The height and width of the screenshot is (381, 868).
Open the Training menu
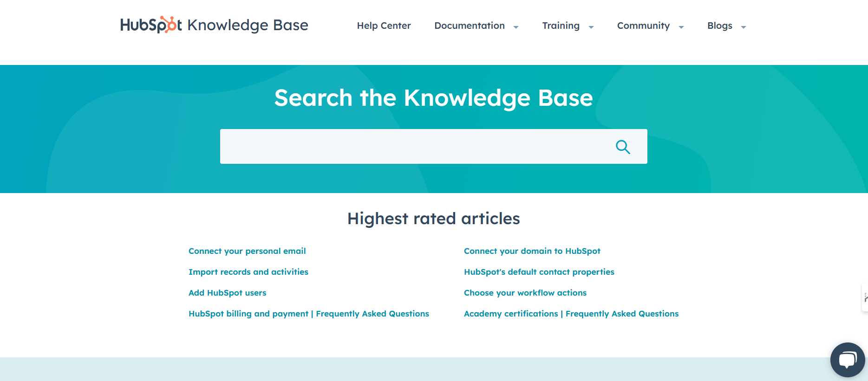[x=561, y=26]
